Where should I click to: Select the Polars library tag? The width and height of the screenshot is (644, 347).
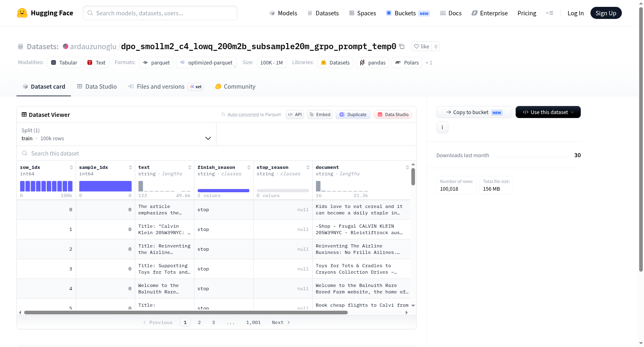(x=407, y=62)
